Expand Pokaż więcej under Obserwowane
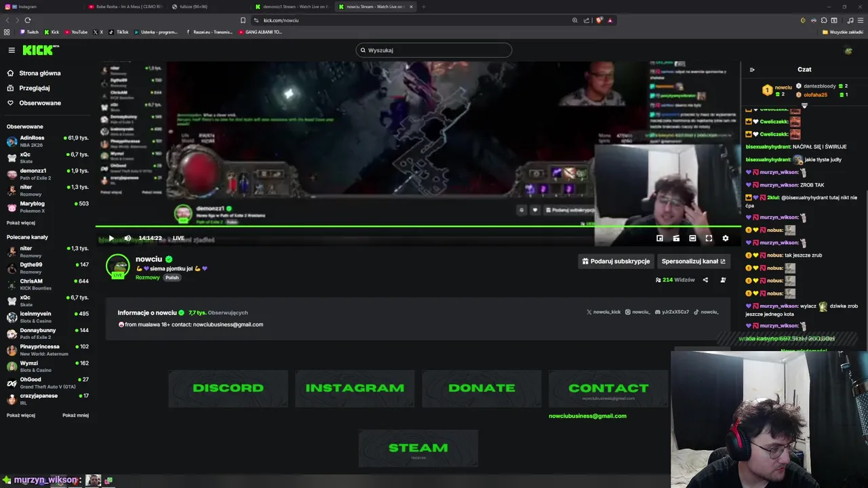 [21, 222]
